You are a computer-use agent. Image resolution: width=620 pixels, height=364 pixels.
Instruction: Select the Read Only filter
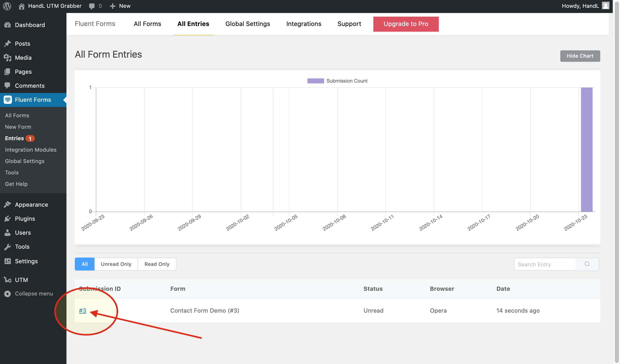coord(157,264)
